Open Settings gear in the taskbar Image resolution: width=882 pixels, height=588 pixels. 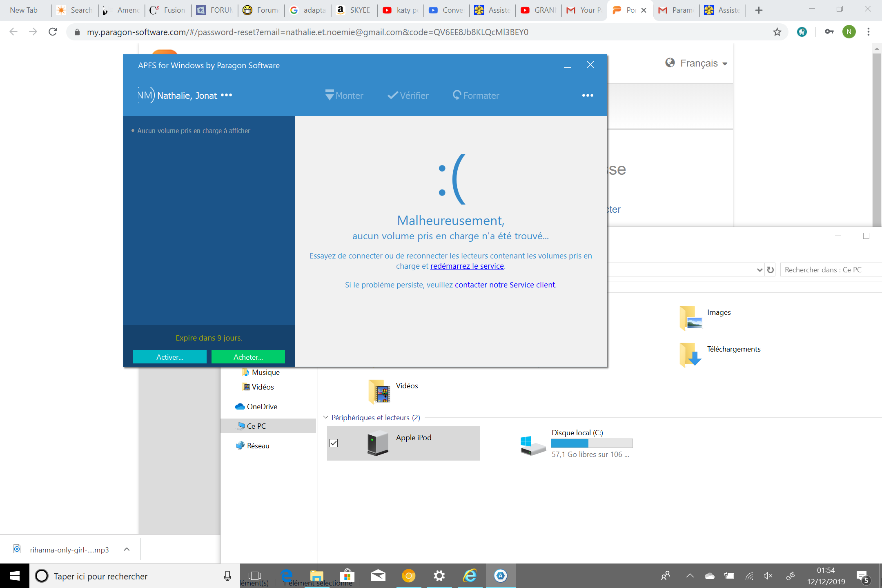(x=439, y=576)
